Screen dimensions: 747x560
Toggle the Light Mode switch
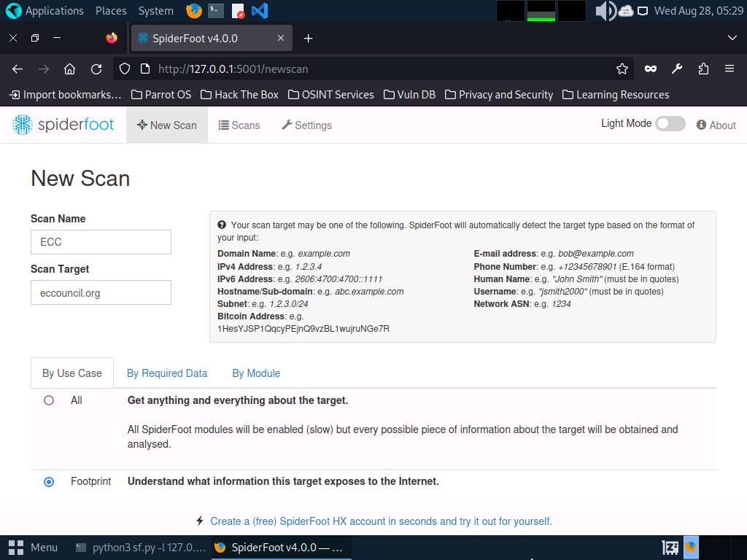(670, 124)
